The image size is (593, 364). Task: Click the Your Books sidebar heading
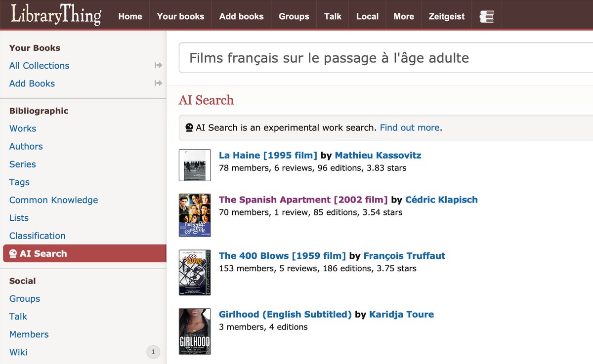coord(35,48)
